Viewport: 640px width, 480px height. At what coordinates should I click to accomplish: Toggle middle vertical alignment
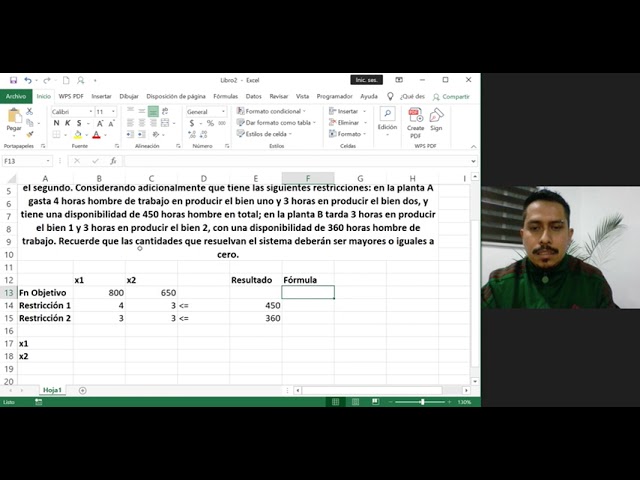142,111
